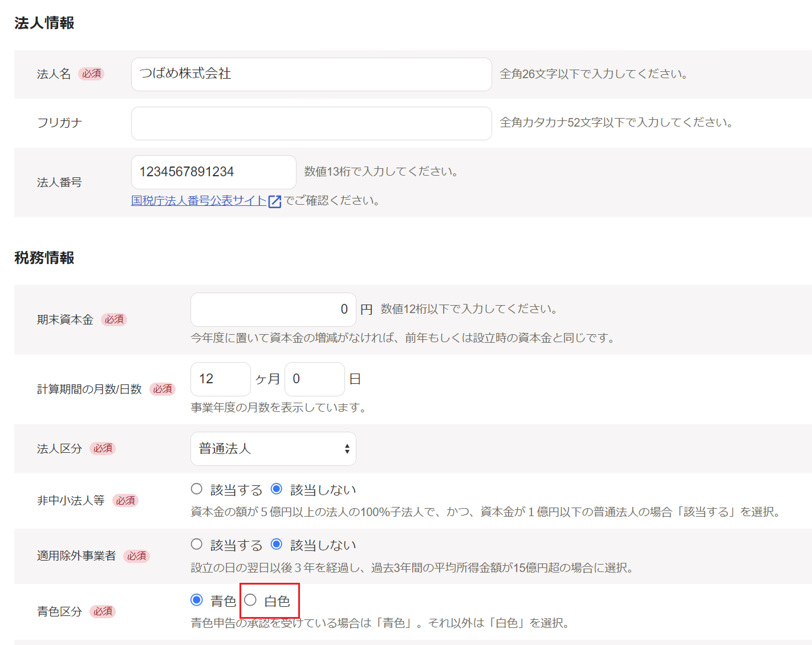Select 該当しない for 適用除外事業者
Image resolution: width=812 pixels, height=645 pixels.
tap(277, 544)
